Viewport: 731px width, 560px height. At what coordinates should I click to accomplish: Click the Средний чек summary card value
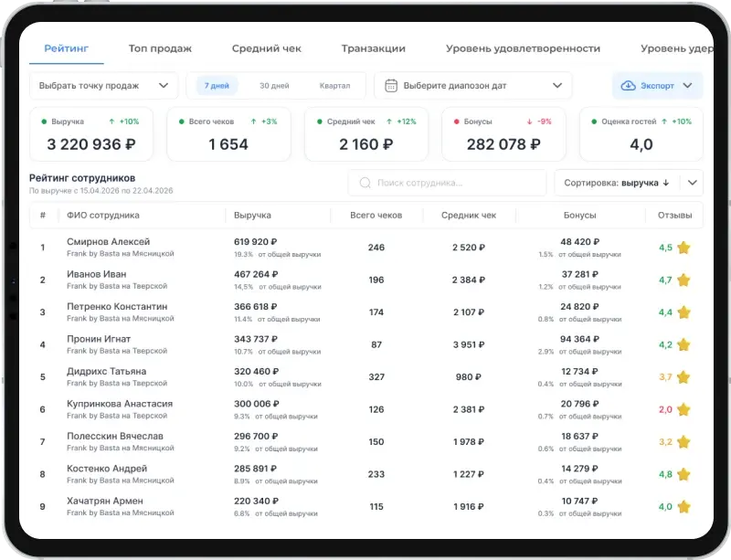coord(366,144)
